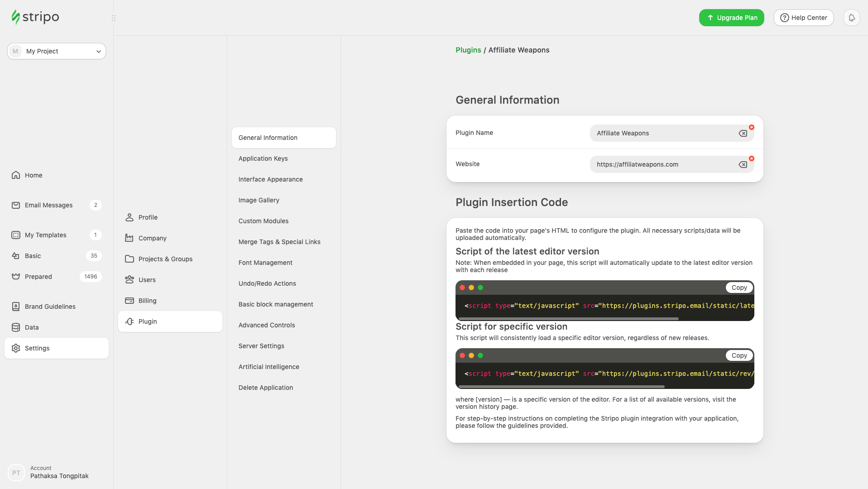The width and height of the screenshot is (868, 489).
Task: Clear the Plugin Name field
Action: 743,133
